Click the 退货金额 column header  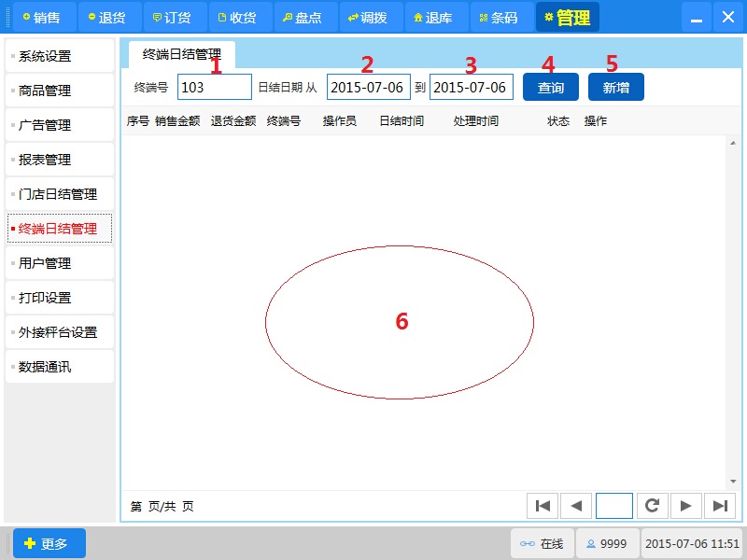click(x=233, y=121)
